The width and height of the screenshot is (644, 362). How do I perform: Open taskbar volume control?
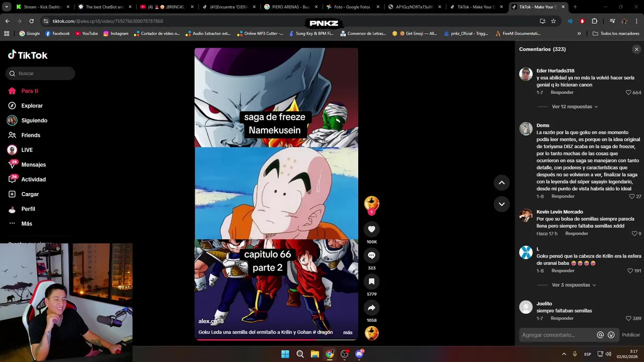608,354
